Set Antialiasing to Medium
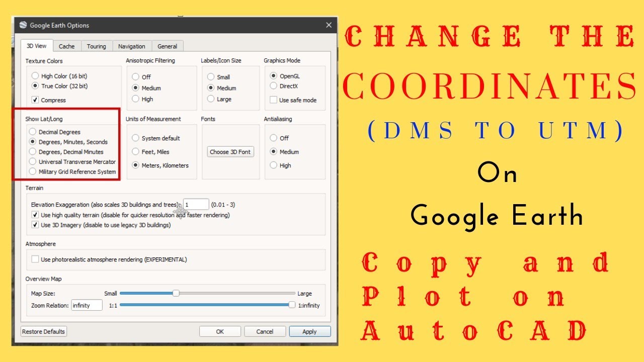The height and width of the screenshot is (362, 644). pyautogui.click(x=274, y=151)
